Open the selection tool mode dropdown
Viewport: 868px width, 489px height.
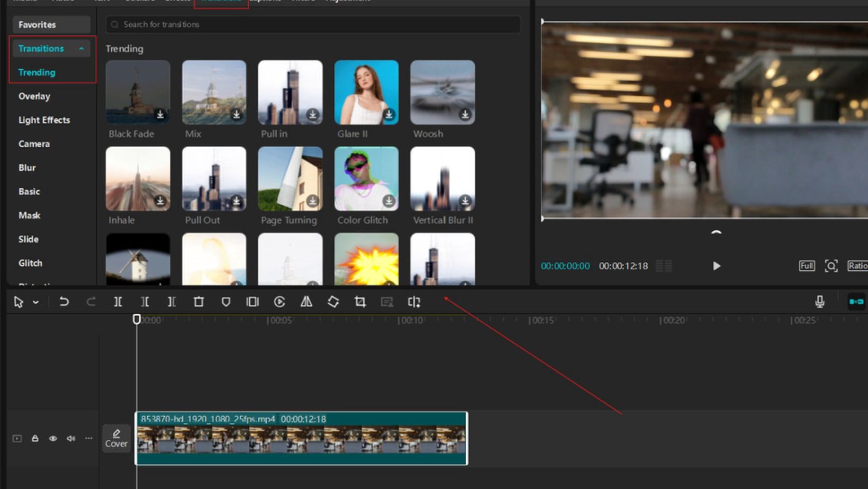point(35,303)
